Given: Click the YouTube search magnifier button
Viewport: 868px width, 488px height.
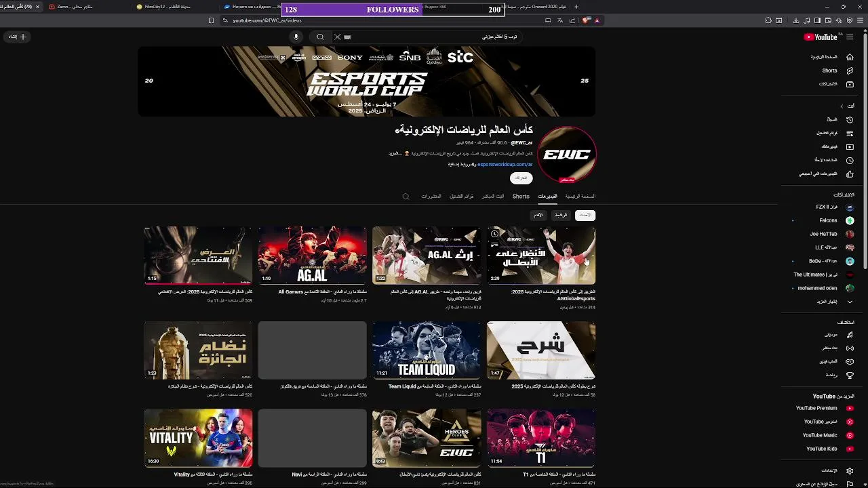Looking at the screenshot, I should coord(320,37).
